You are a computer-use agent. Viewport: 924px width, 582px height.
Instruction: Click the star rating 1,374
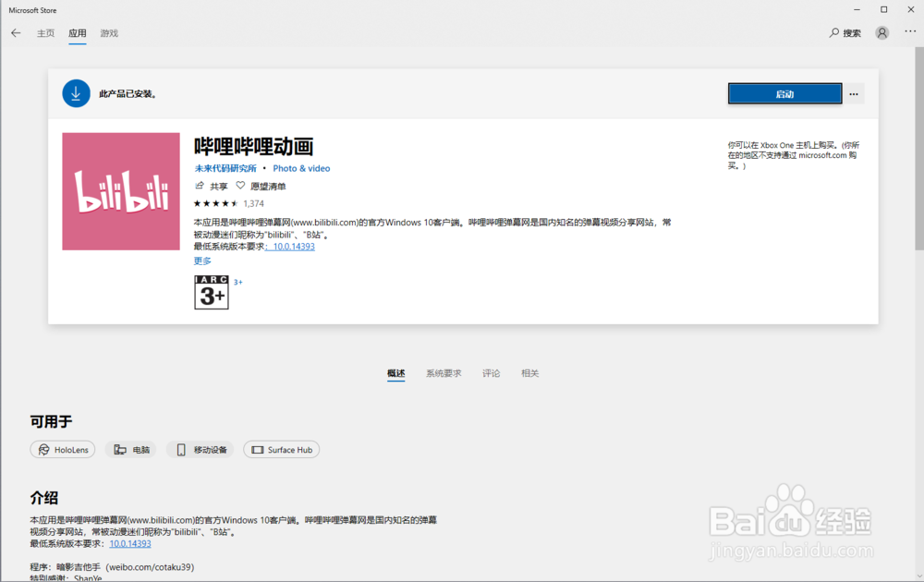[x=228, y=203]
